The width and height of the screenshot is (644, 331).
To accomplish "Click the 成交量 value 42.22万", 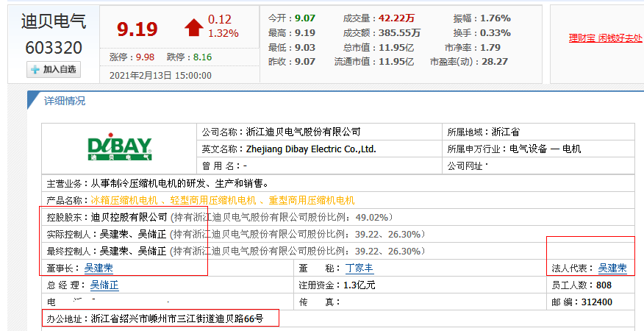I will click(397, 18).
